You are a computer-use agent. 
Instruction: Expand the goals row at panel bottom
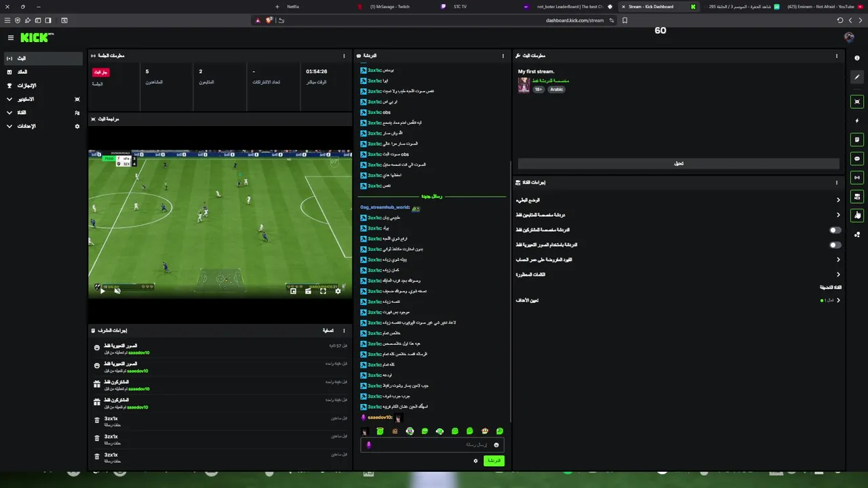click(x=678, y=300)
